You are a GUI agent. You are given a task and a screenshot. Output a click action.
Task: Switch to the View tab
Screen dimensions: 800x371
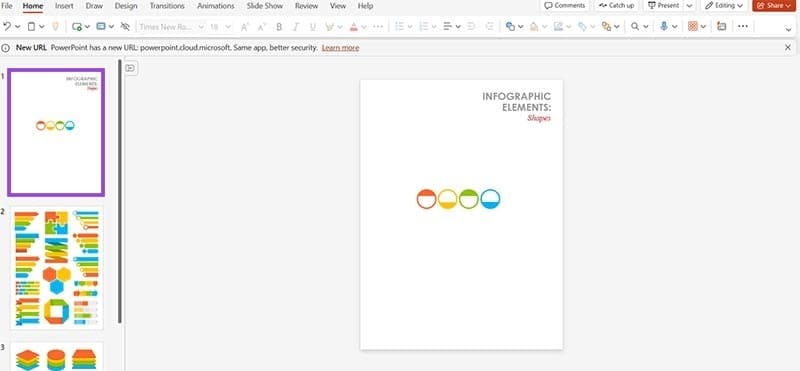pyautogui.click(x=338, y=6)
